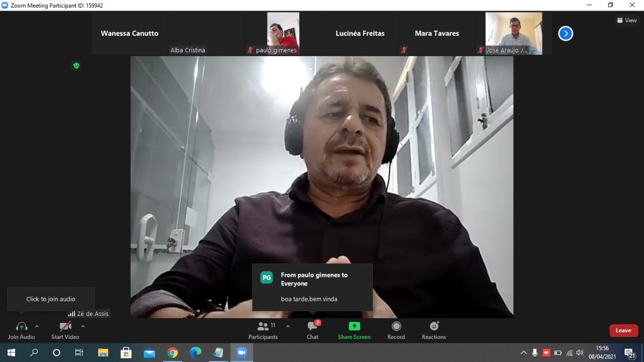Expand video options arrow beside Start Video
This screenshot has height=362, width=644.
pos(83,326)
